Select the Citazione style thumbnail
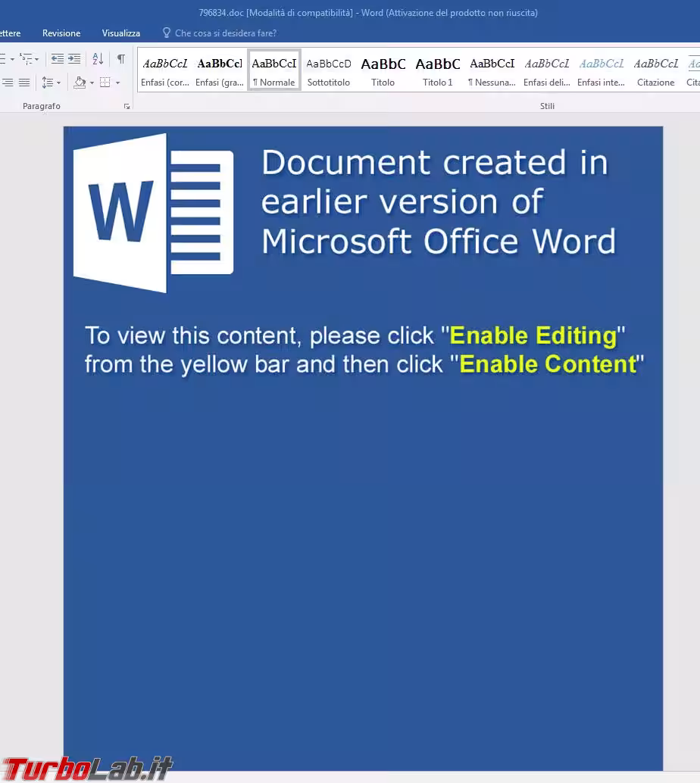Viewport: 700px width, 783px height. coord(655,70)
